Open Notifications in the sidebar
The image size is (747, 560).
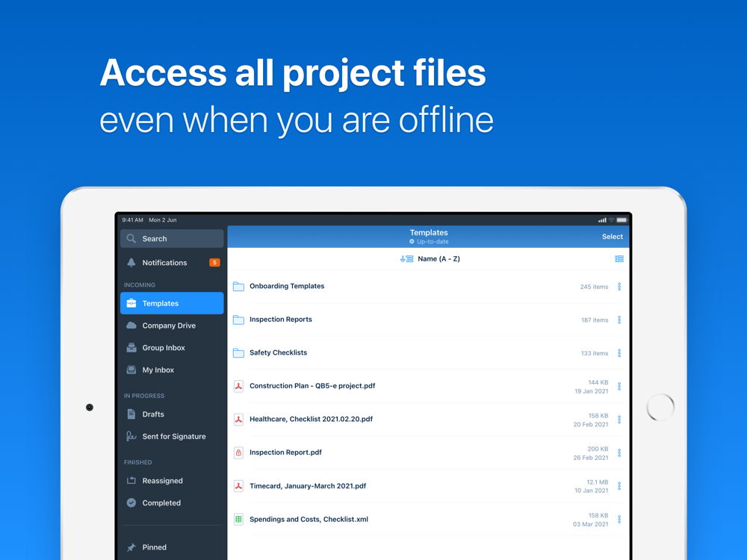[x=172, y=262]
